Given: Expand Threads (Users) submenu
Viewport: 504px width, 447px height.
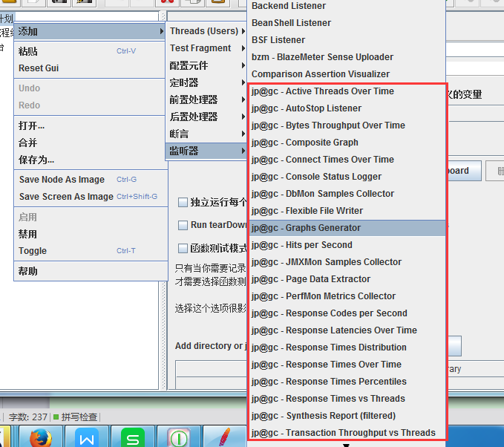Looking at the screenshot, I should click(x=207, y=31).
